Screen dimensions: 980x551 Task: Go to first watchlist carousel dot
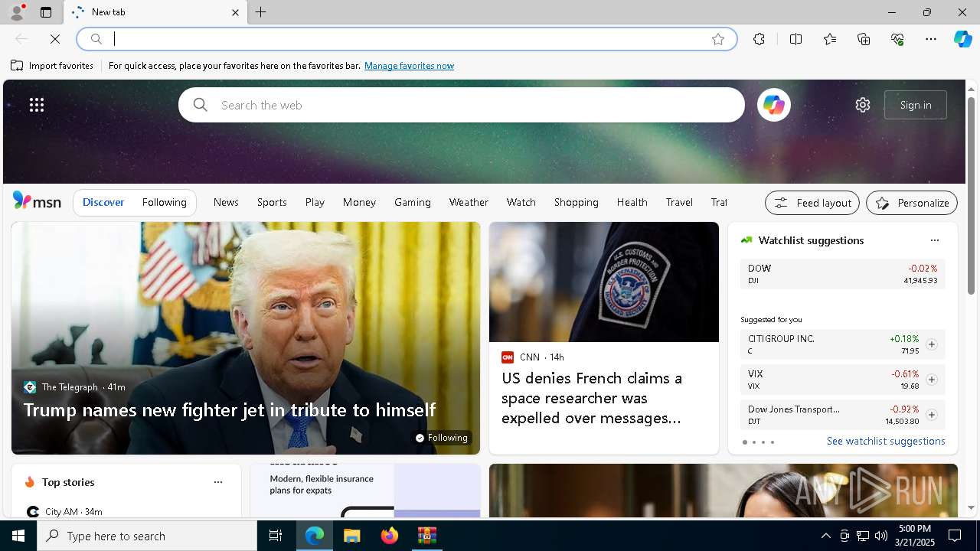[745, 442]
